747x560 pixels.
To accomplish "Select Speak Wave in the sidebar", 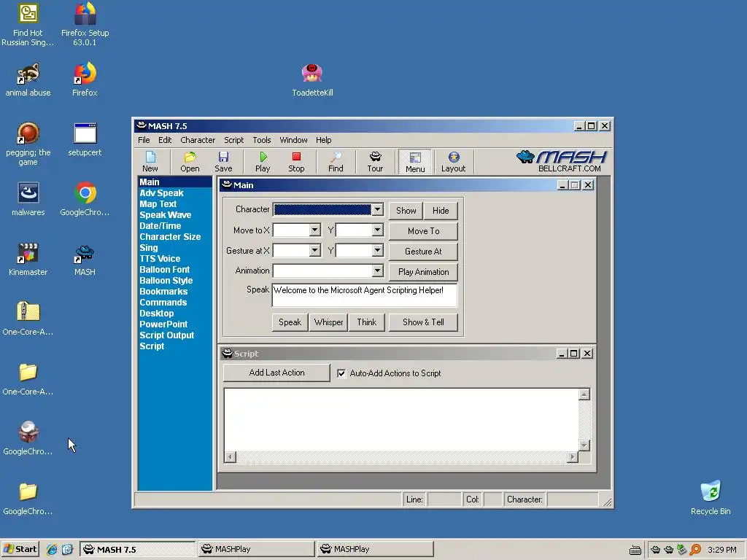I will click(166, 215).
